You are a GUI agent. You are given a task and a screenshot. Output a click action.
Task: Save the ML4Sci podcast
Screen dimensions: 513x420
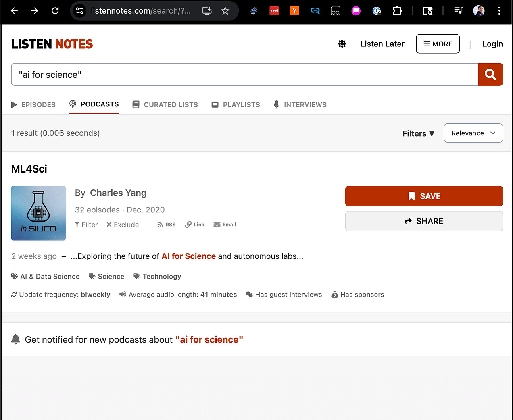pos(424,196)
